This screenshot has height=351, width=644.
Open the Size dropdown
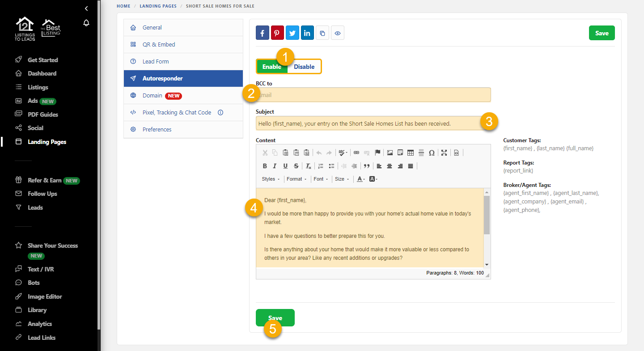click(x=342, y=179)
